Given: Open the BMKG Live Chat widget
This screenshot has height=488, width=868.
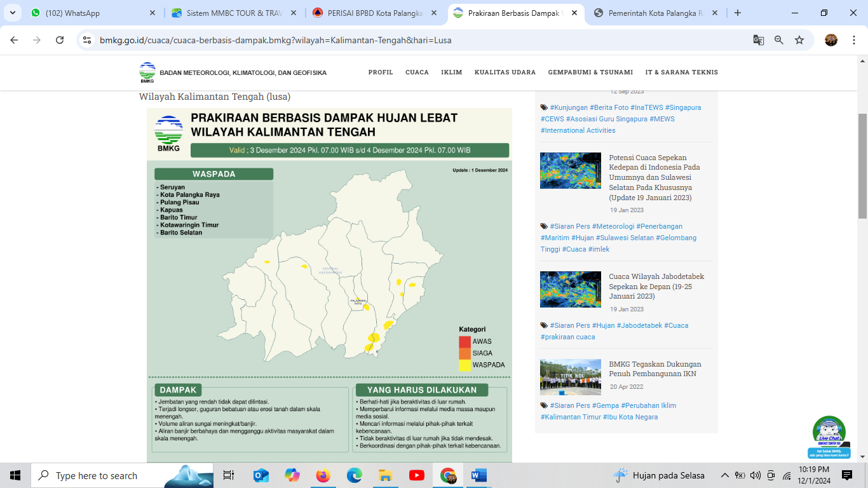Looking at the screenshot, I should (829, 437).
